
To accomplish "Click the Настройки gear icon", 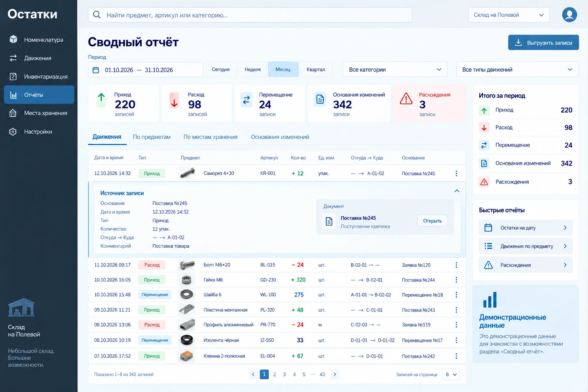I will 13,132.
